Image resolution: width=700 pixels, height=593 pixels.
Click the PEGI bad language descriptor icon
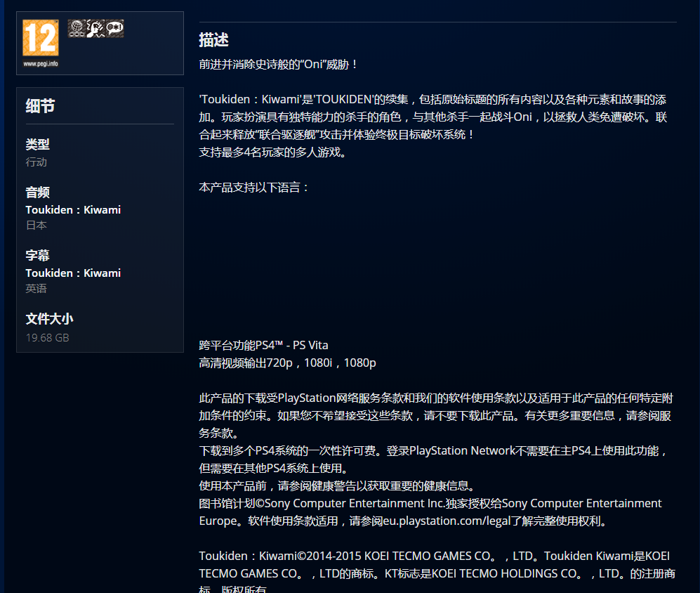coord(114,29)
